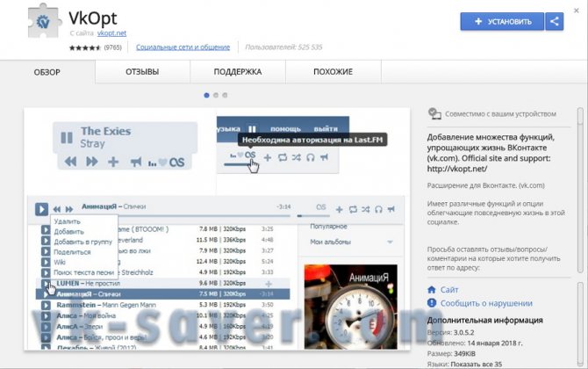Click выйти in the blue VK header

point(326,129)
